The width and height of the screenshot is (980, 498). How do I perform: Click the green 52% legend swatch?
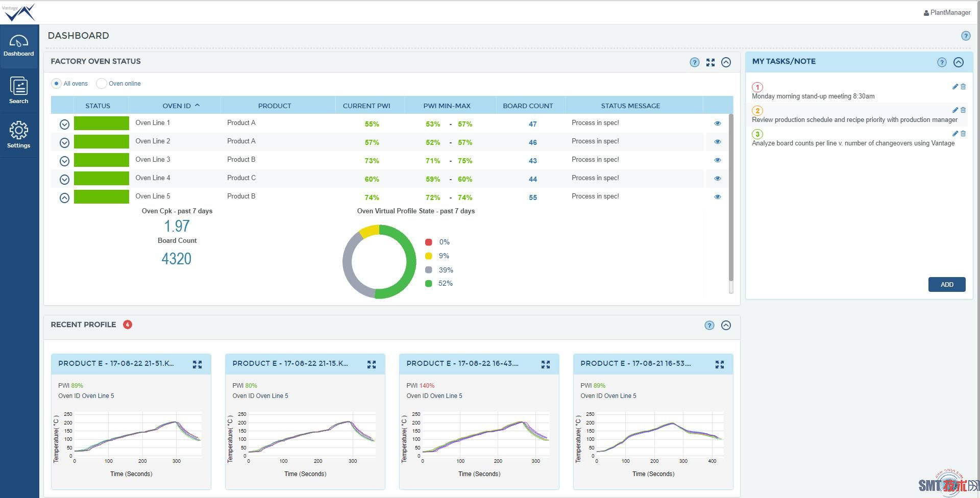pos(429,284)
